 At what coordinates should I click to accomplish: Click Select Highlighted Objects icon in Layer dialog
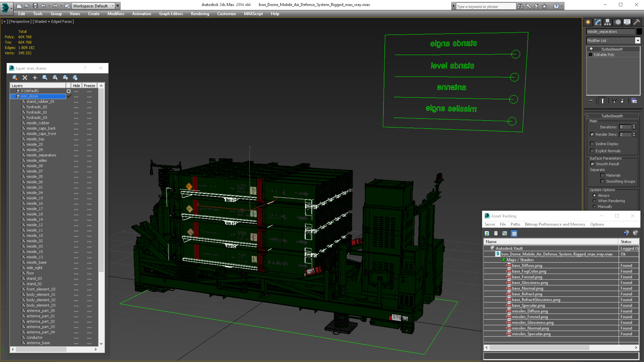click(x=45, y=78)
